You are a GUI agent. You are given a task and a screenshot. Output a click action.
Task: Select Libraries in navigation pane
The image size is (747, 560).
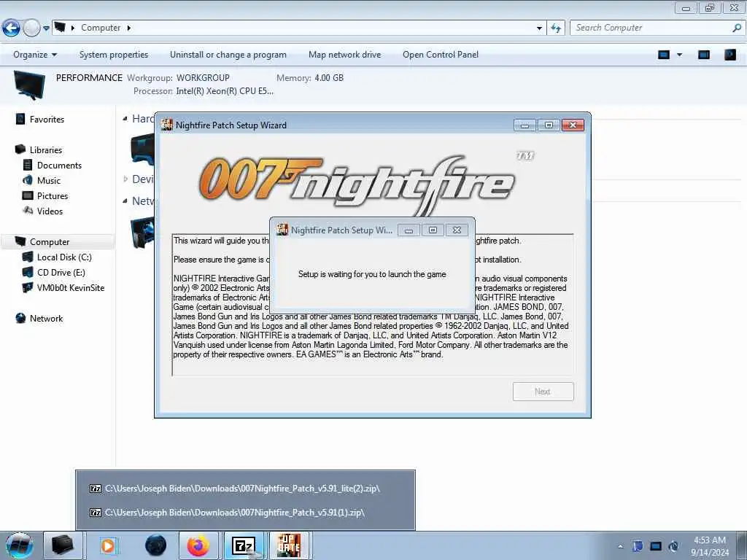(46, 150)
